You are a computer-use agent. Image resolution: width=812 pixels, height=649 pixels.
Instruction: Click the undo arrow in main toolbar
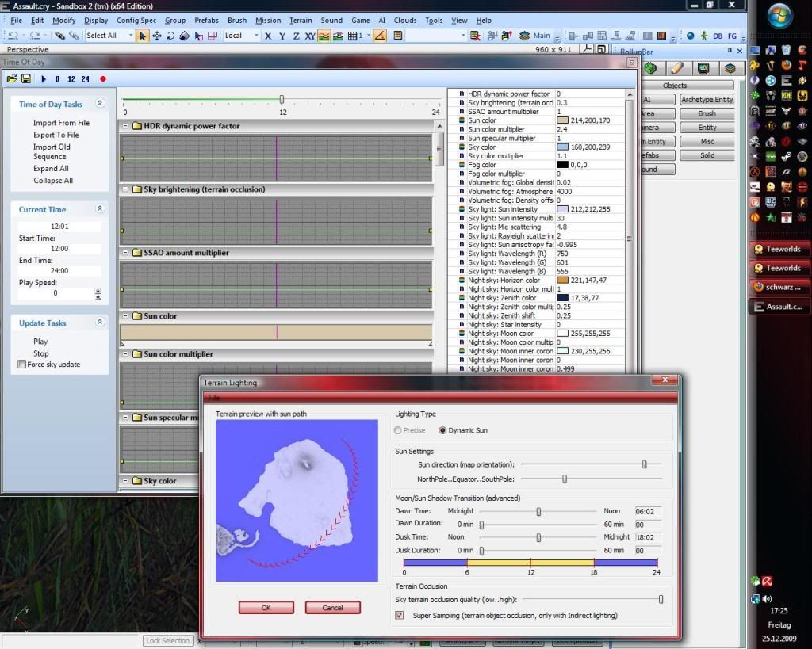point(13,36)
